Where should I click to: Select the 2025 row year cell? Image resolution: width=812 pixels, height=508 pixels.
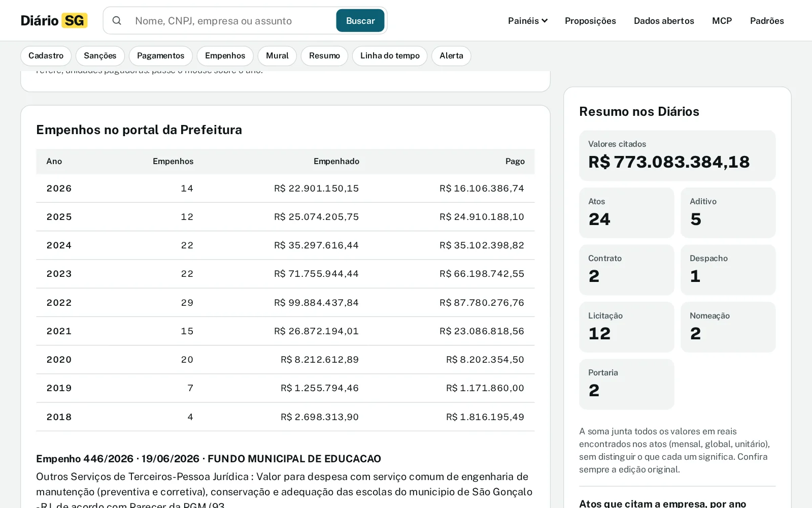point(59,217)
